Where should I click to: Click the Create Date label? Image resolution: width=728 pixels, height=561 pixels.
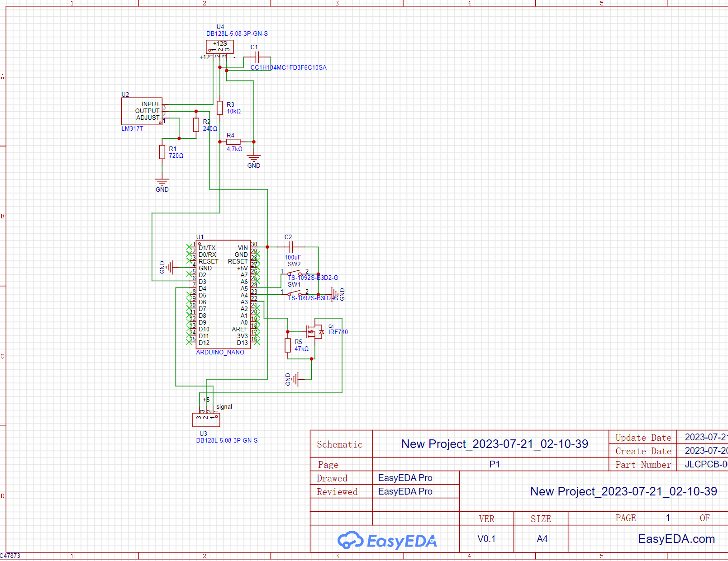point(643,451)
